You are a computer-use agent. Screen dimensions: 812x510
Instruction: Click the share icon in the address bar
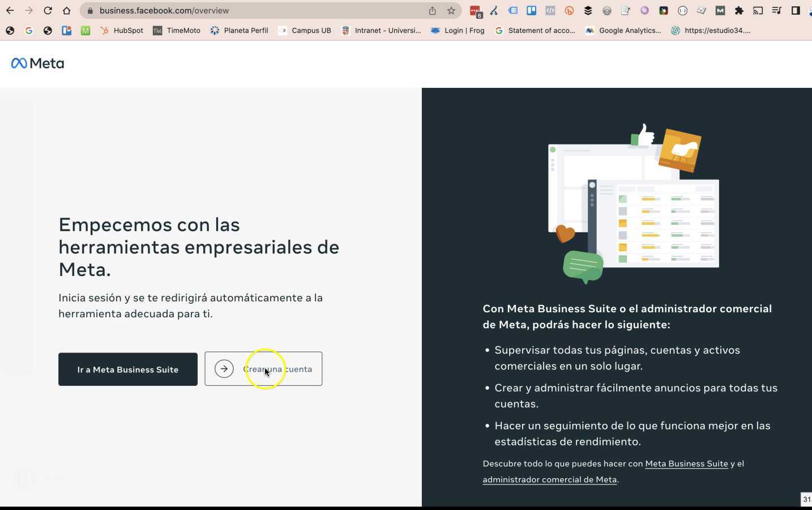click(432, 10)
